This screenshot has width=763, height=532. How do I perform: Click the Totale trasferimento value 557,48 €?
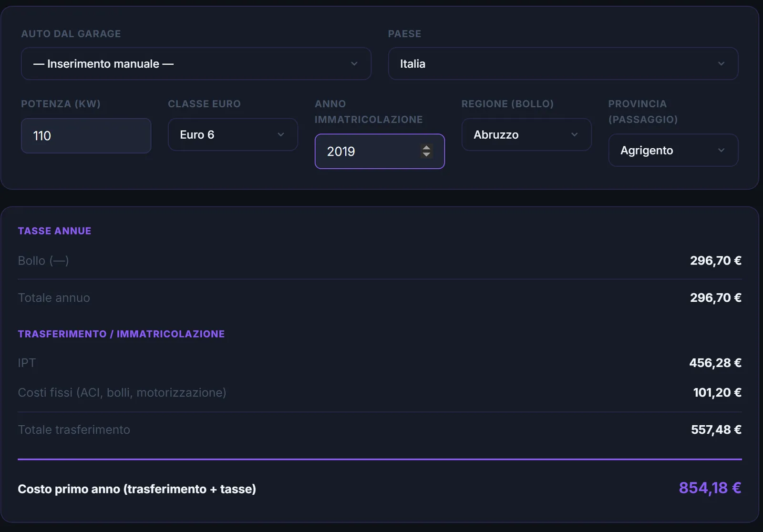point(716,430)
